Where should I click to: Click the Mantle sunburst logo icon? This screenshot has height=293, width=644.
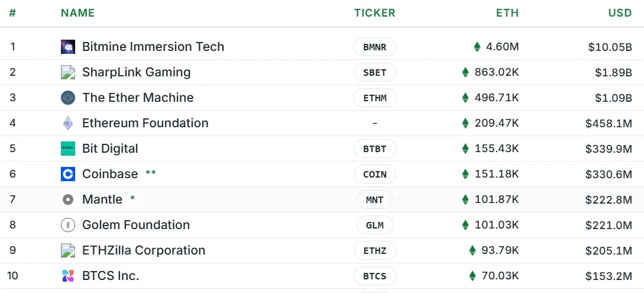click(x=68, y=199)
